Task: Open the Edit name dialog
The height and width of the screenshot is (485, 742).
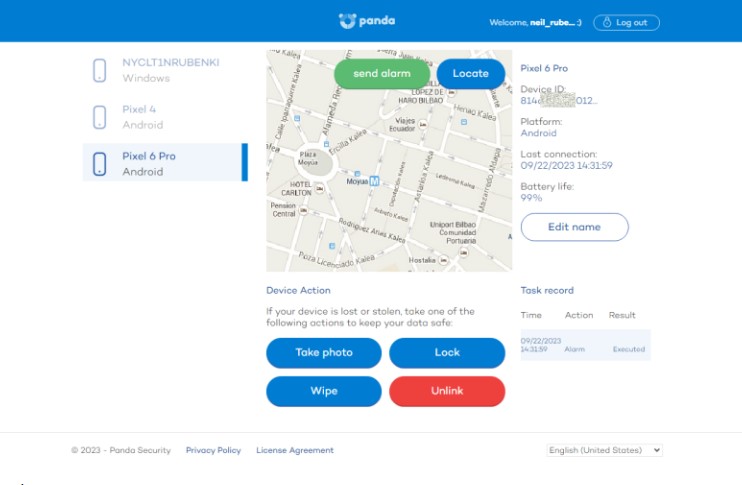Action: pos(574,227)
